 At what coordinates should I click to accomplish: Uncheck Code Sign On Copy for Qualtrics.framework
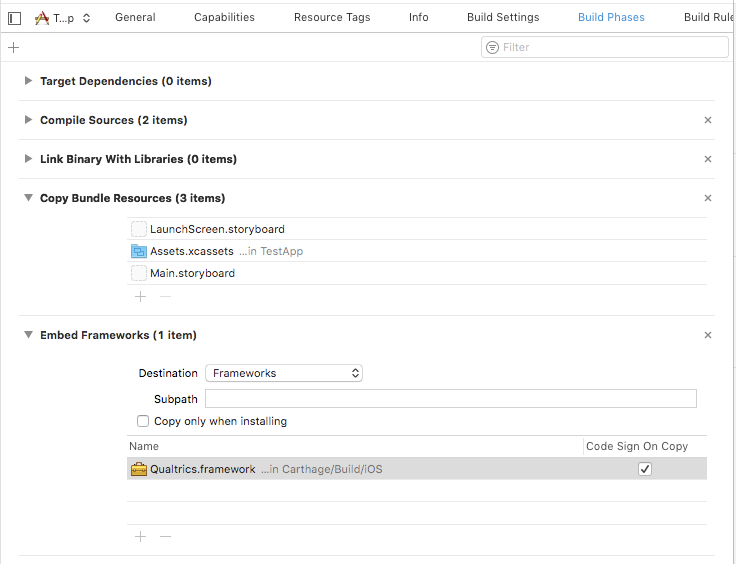pos(645,469)
